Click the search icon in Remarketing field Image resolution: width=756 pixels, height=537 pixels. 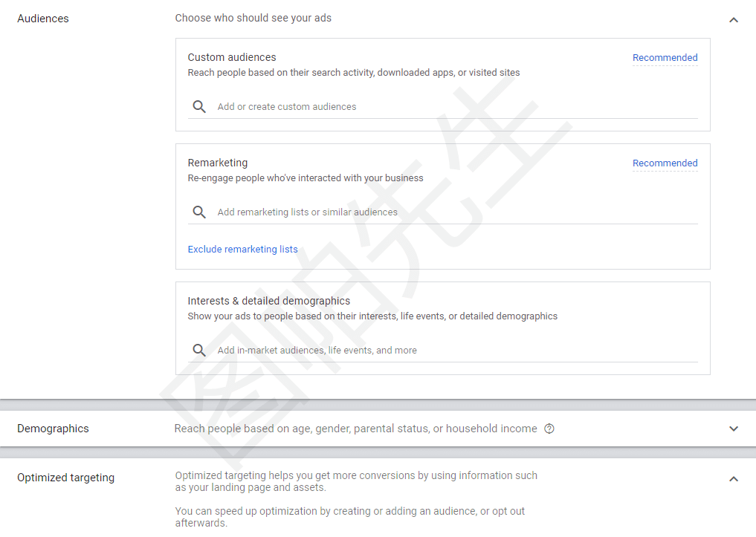click(199, 212)
